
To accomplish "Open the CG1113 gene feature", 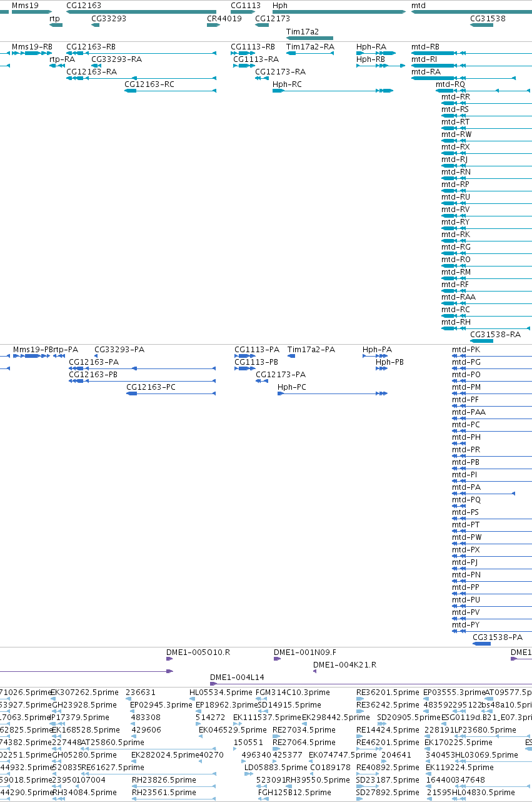I will coord(241,12).
